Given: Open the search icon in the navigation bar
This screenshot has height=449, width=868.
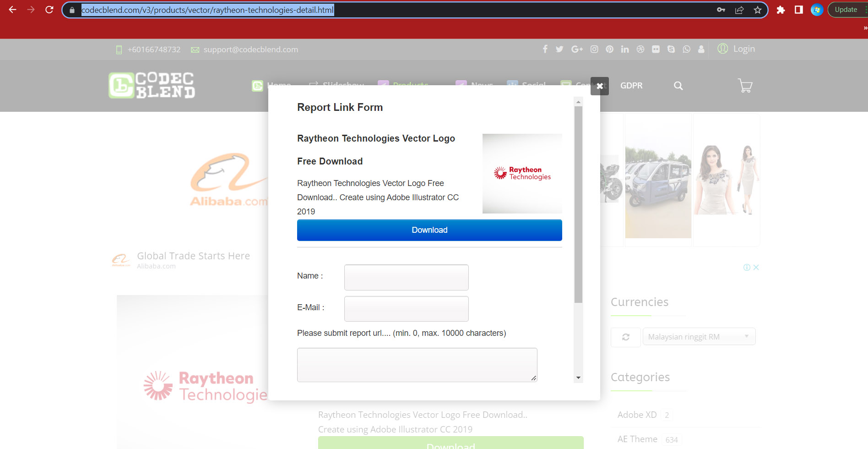Looking at the screenshot, I should point(678,86).
